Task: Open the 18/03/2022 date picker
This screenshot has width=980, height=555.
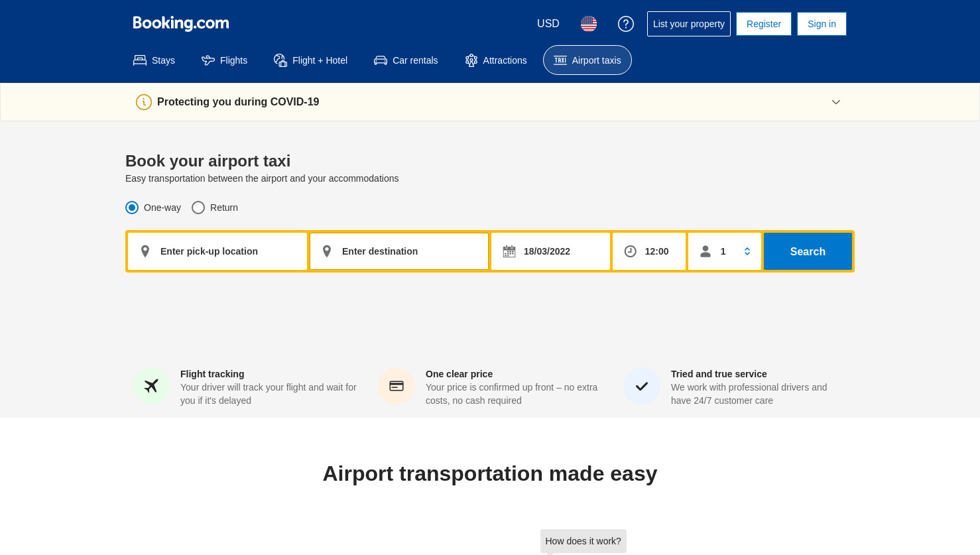Action: (x=550, y=251)
